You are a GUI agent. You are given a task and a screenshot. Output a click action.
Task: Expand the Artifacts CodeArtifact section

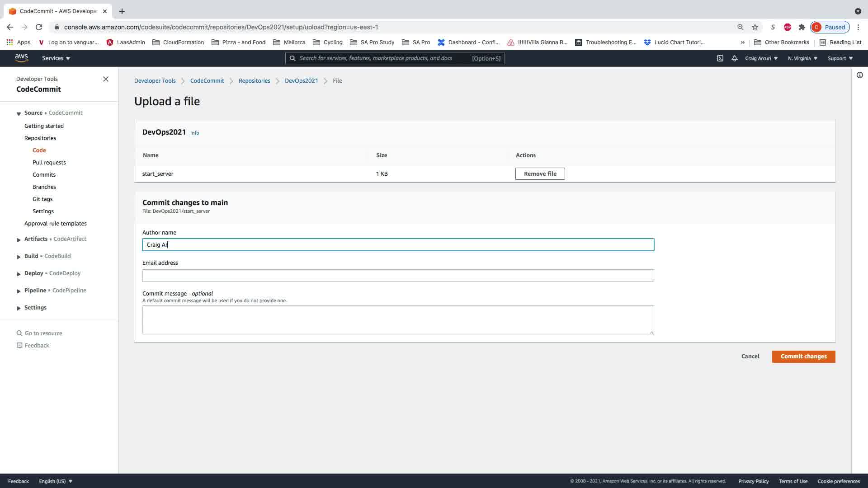coord(19,239)
